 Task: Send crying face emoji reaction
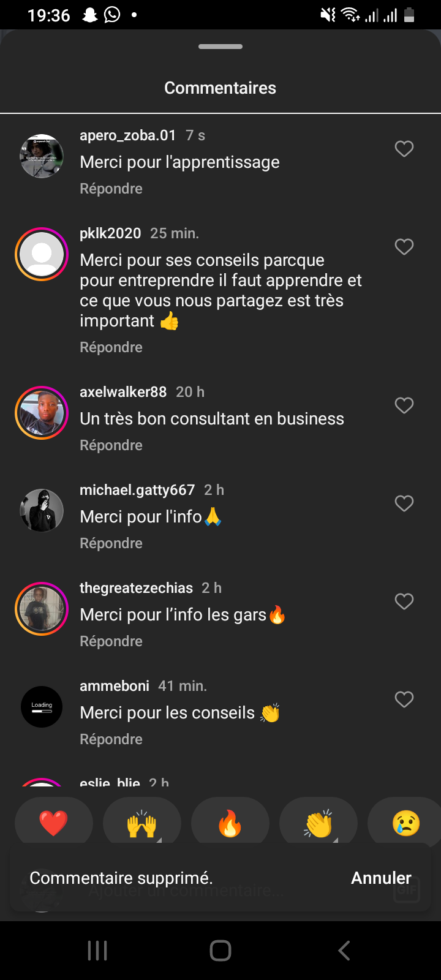coord(405,823)
